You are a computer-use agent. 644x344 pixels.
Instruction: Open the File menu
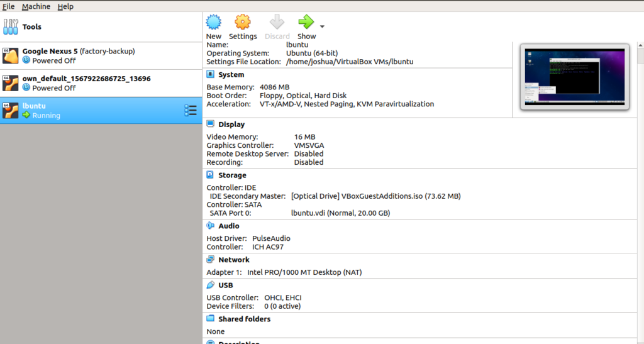click(x=8, y=6)
